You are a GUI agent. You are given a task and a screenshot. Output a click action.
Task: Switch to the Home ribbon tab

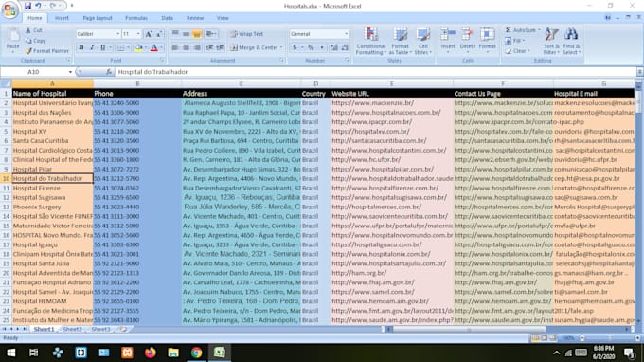tap(34, 18)
